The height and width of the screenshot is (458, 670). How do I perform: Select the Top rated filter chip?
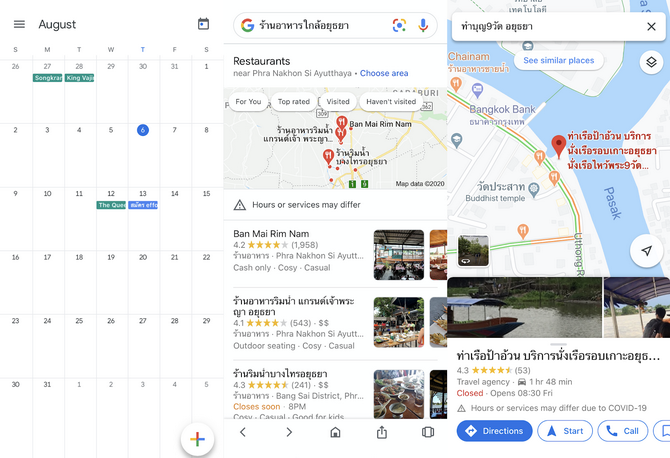(294, 102)
